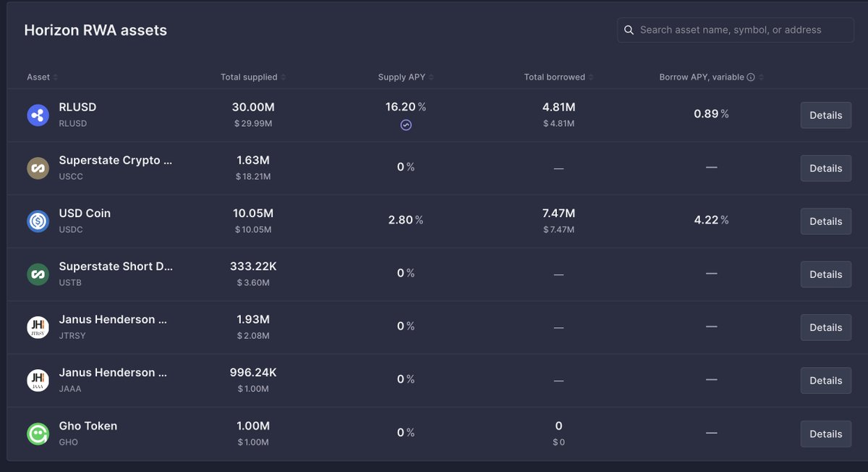Click the info icon beside Borrow APY, variable
Viewport: 868px width, 472px height.
click(x=751, y=77)
